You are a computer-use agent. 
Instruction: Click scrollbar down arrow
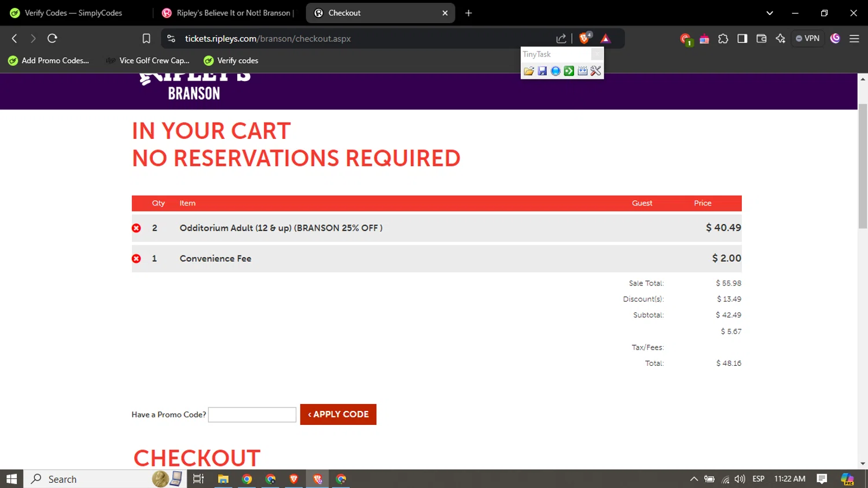tap(863, 464)
